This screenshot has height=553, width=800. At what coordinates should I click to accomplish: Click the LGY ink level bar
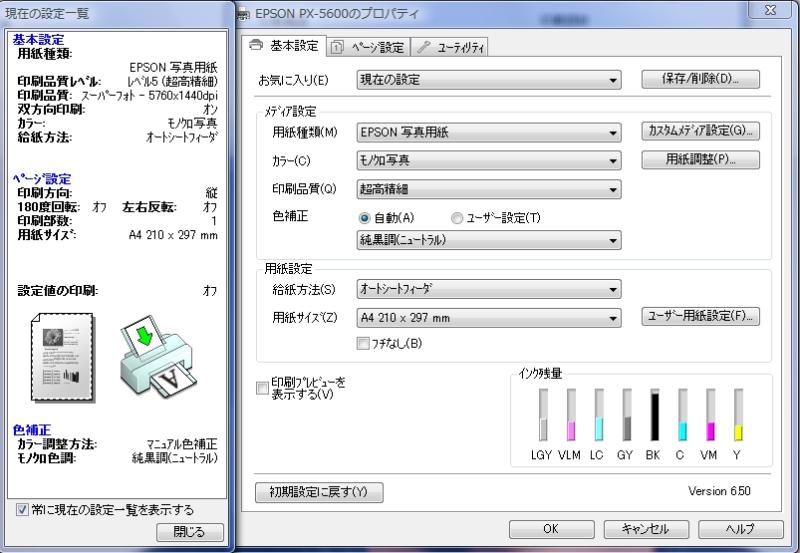pyautogui.click(x=543, y=415)
